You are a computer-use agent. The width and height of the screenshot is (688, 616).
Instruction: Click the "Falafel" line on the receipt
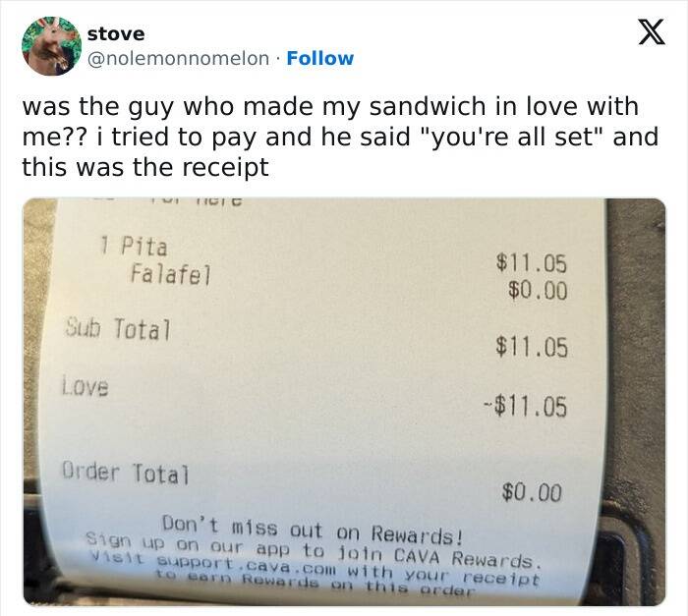click(x=169, y=272)
